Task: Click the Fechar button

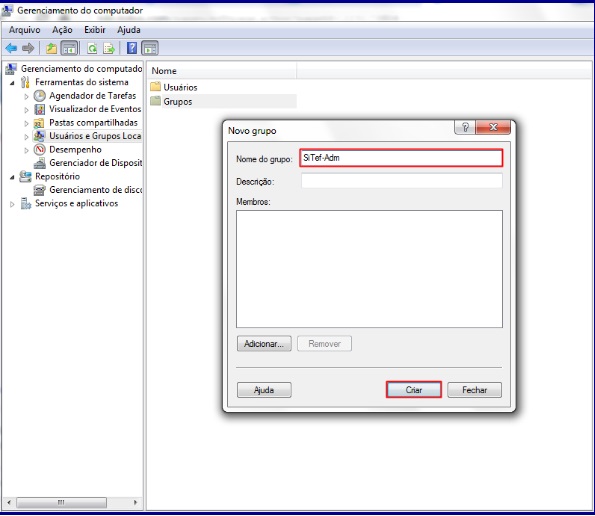Action: point(474,390)
